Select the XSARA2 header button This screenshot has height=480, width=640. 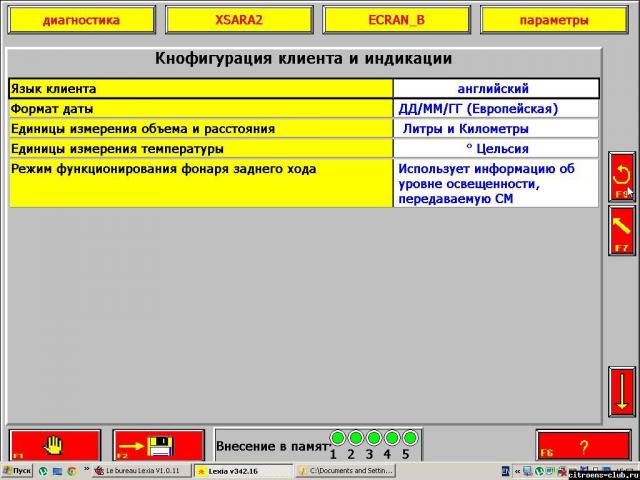(x=239, y=20)
